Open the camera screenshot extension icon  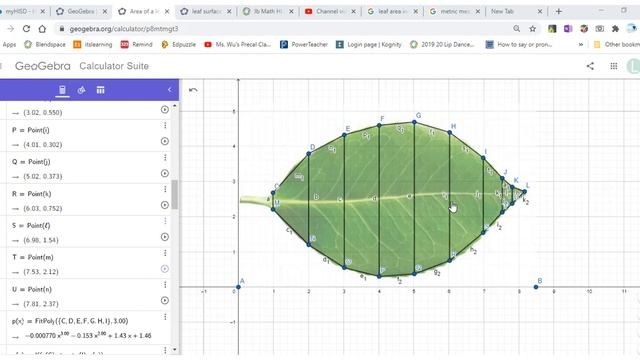point(600,29)
